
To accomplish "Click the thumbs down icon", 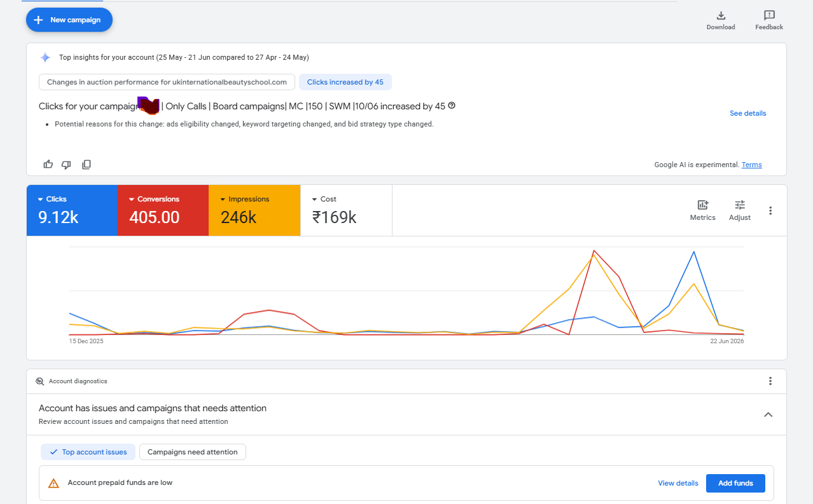I will tap(66, 165).
